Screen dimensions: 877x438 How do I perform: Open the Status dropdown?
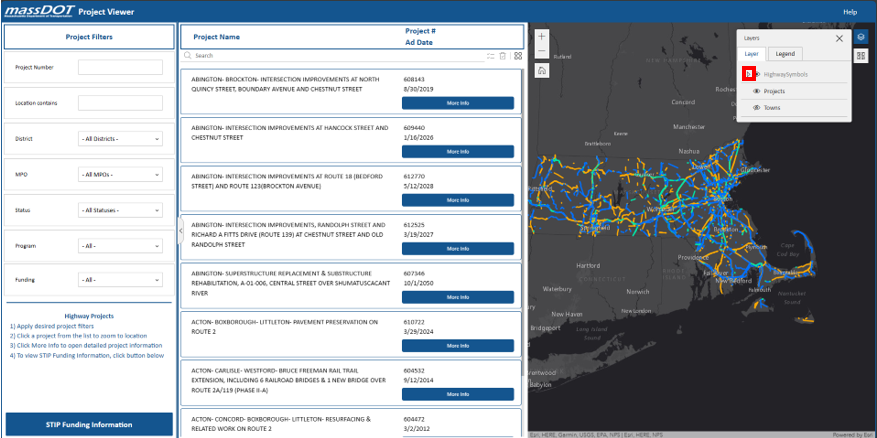tap(120, 210)
